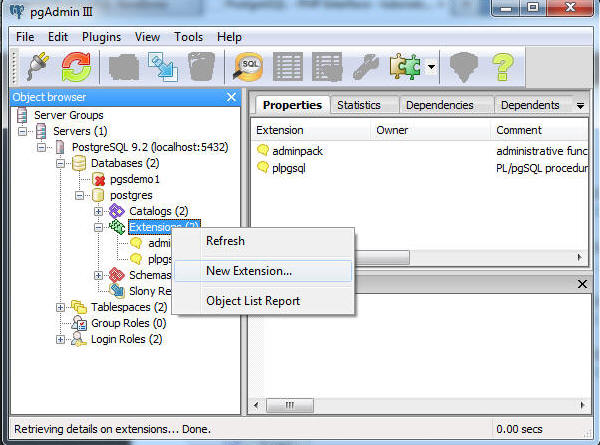Open the tab list dropdown arrow
This screenshot has width=600, height=445.
point(580,106)
